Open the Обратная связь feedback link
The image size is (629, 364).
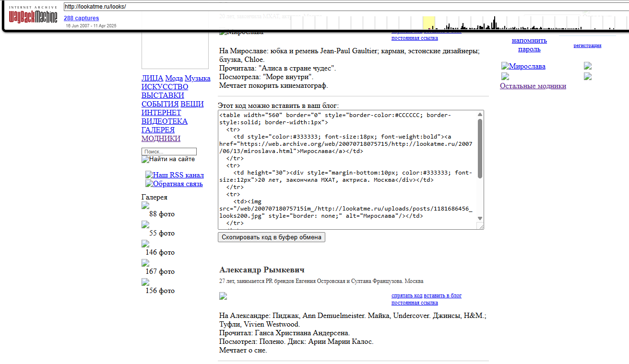(x=174, y=184)
